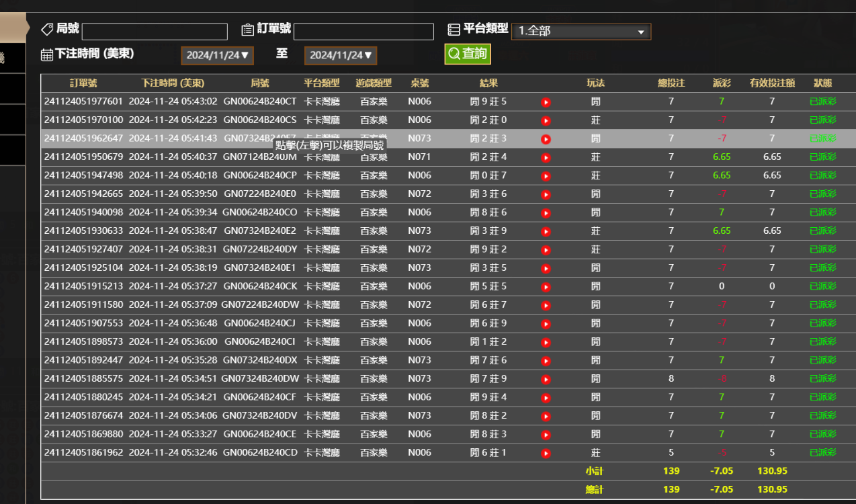The image size is (856, 504).
Task: Open the platform type dropdown
Action: [581, 32]
